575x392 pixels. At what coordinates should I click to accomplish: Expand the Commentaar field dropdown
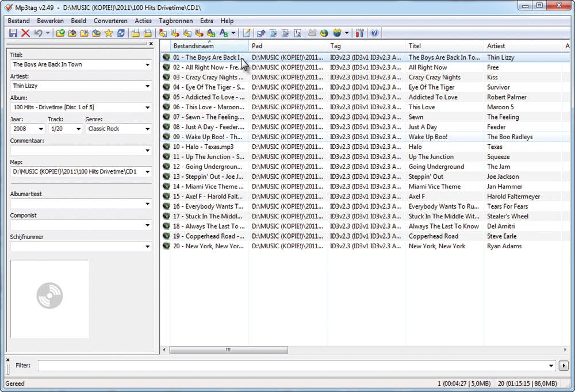[x=147, y=151]
